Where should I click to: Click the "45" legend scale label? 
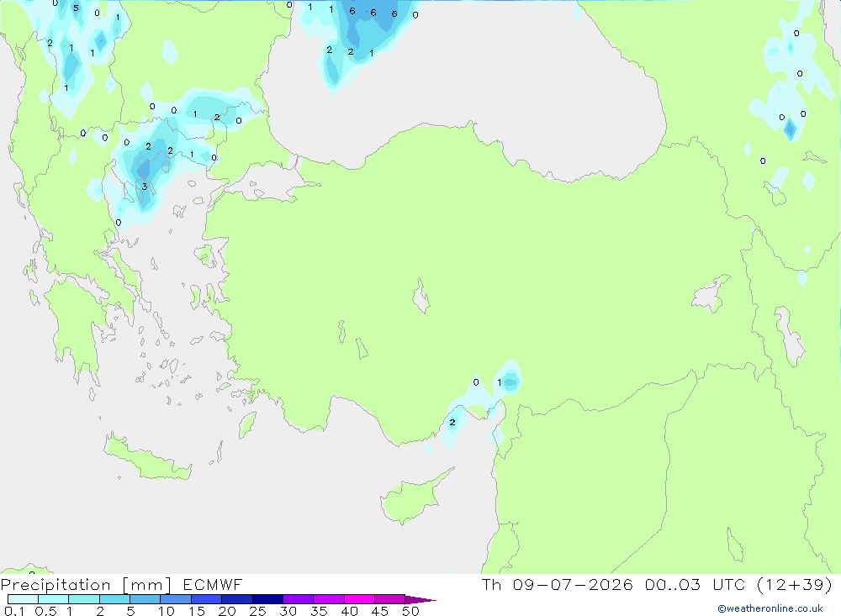(x=380, y=611)
